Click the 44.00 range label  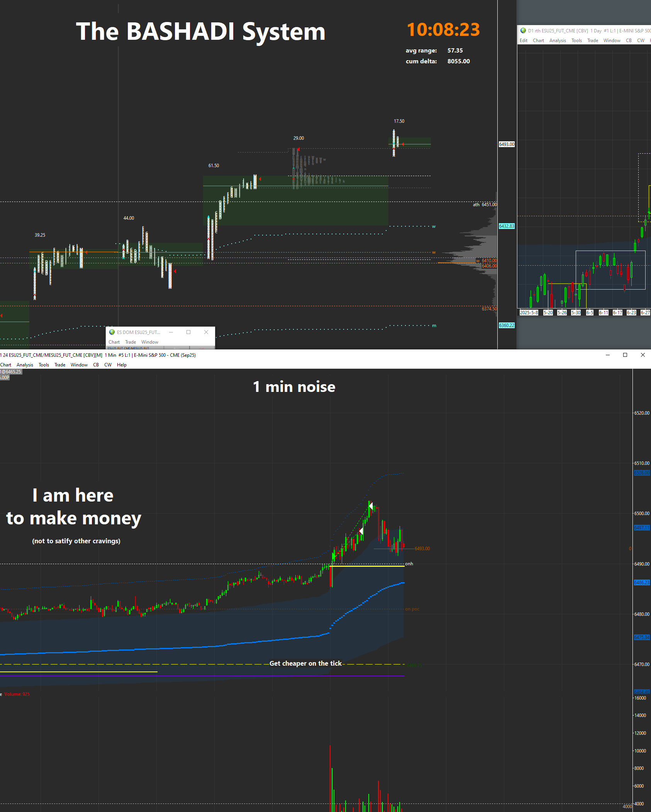[x=129, y=218]
